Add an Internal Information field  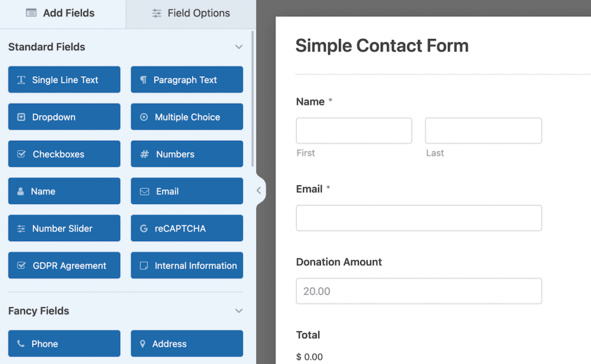point(186,265)
